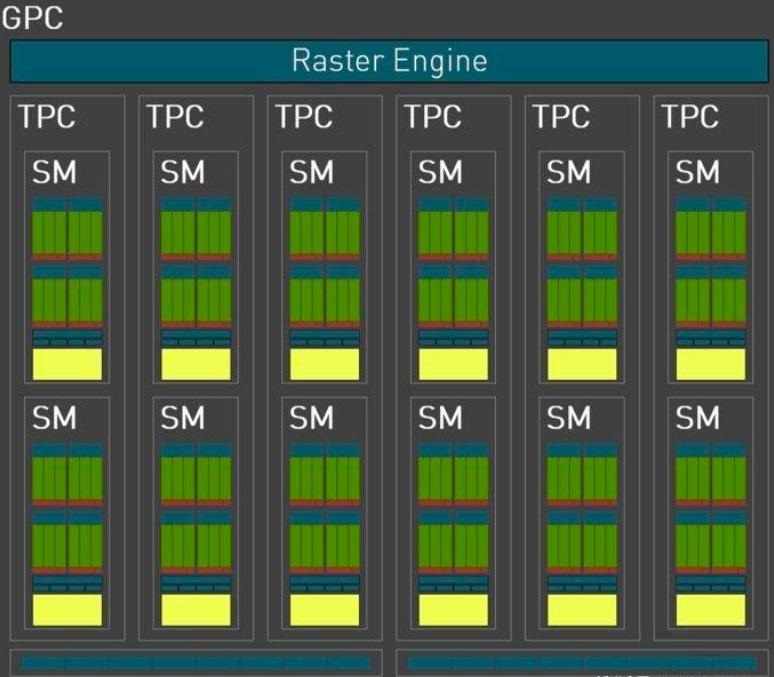774x677 pixels.
Task: Select the rightmost TPC label
Action: pyautogui.click(x=689, y=117)
